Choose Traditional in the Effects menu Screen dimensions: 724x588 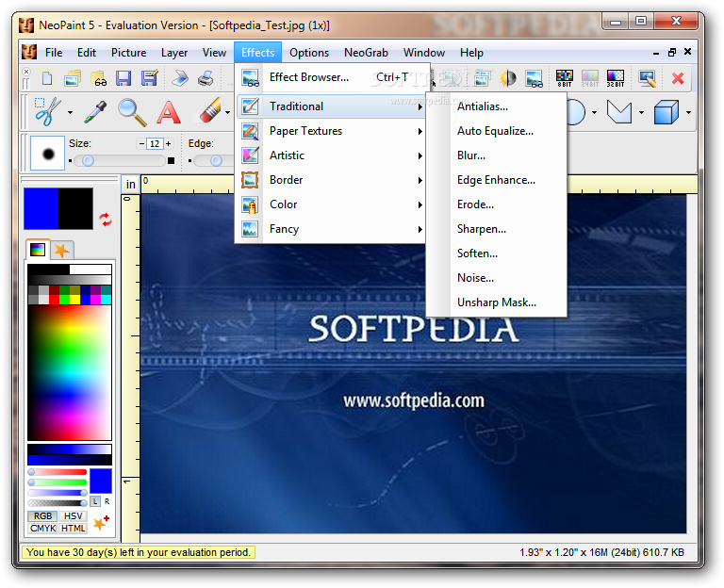pos(331,106)
